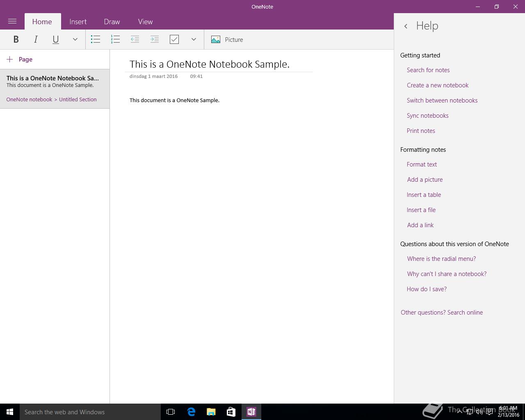This screenshot has height=420, width=525.
Task: Open the Windows Store from the taskbar
Action: [231, 412]
